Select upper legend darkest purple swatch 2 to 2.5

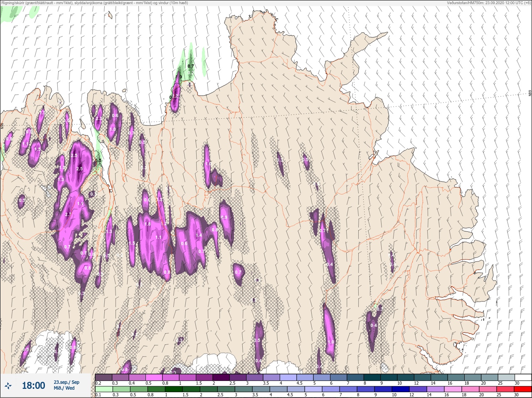point(222,377)
